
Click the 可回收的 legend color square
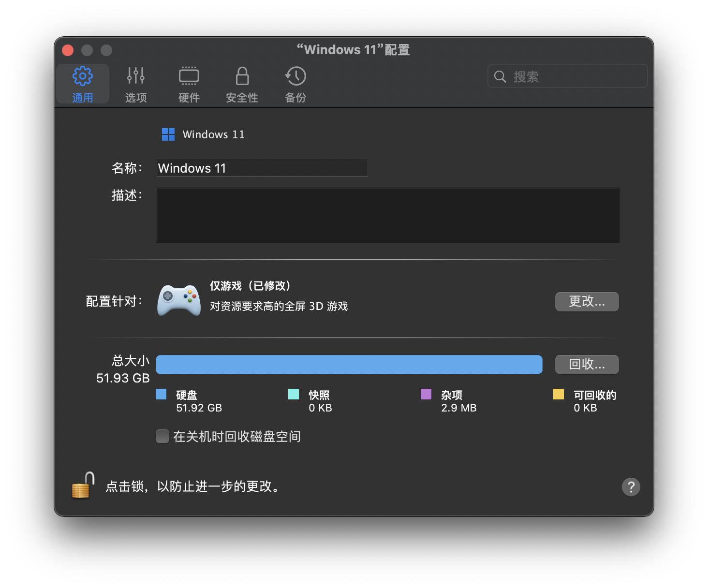coord(559,395)
